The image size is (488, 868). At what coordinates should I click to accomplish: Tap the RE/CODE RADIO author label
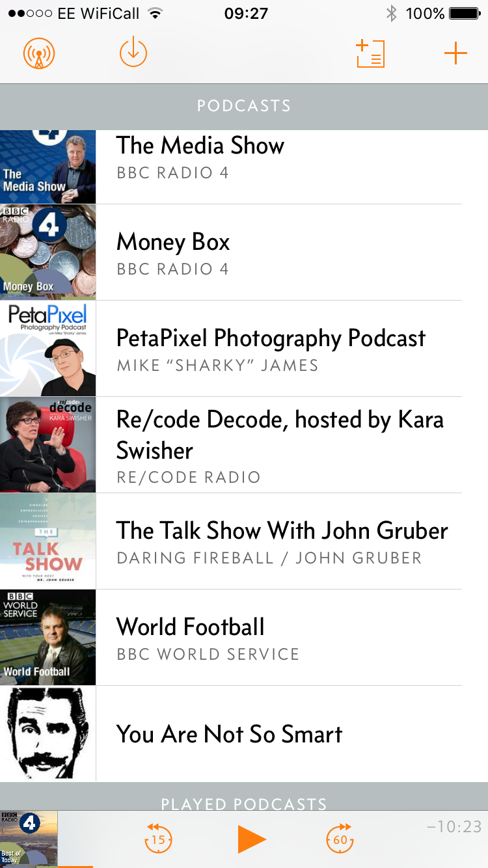(x=189, y=477)
